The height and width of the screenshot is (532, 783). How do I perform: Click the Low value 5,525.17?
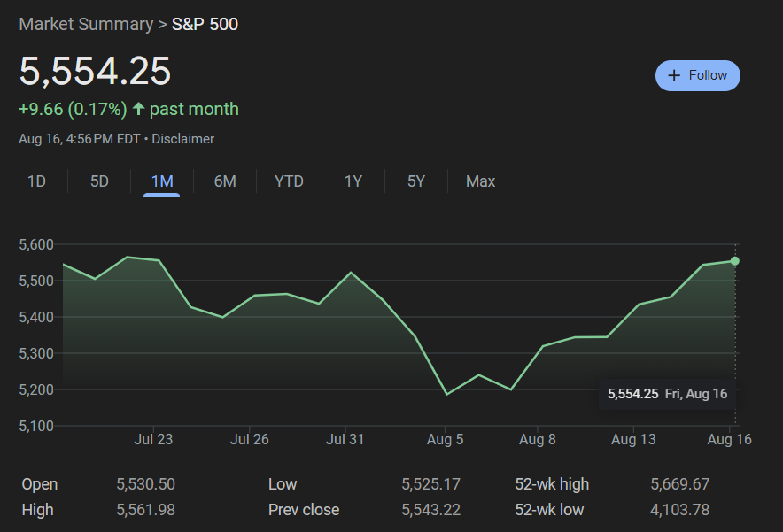tap(431, 484)
